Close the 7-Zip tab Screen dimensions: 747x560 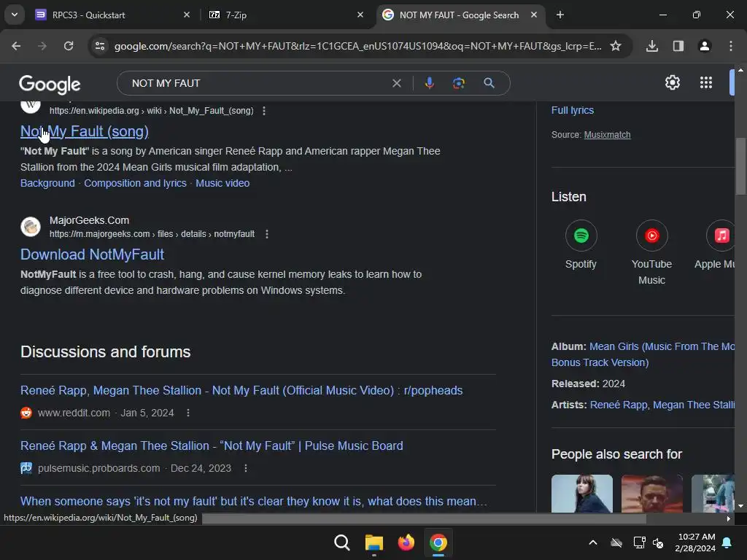coord(360,15)
